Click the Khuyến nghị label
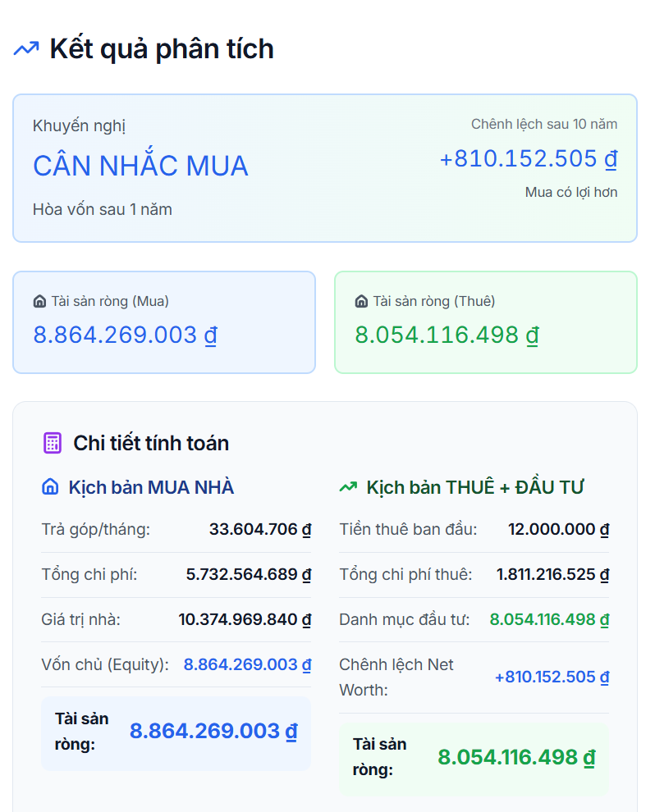This screenshot has height=812, width=655. [80, 125]
